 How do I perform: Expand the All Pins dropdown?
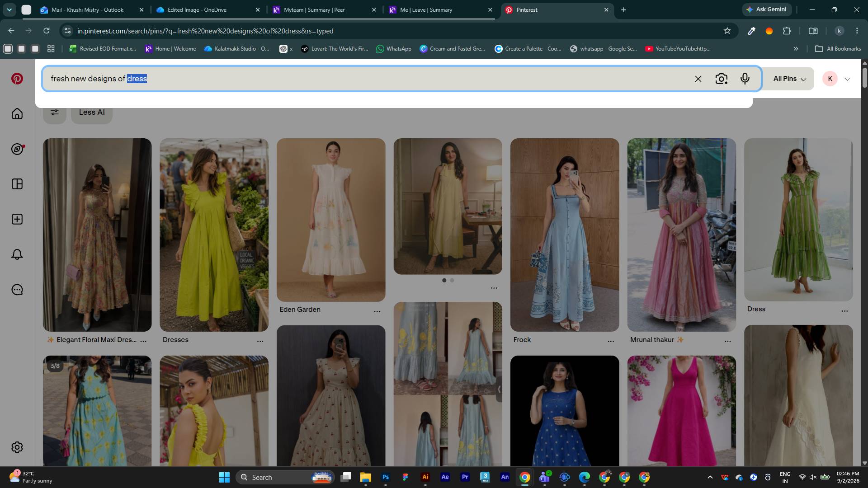pos(789,79)
